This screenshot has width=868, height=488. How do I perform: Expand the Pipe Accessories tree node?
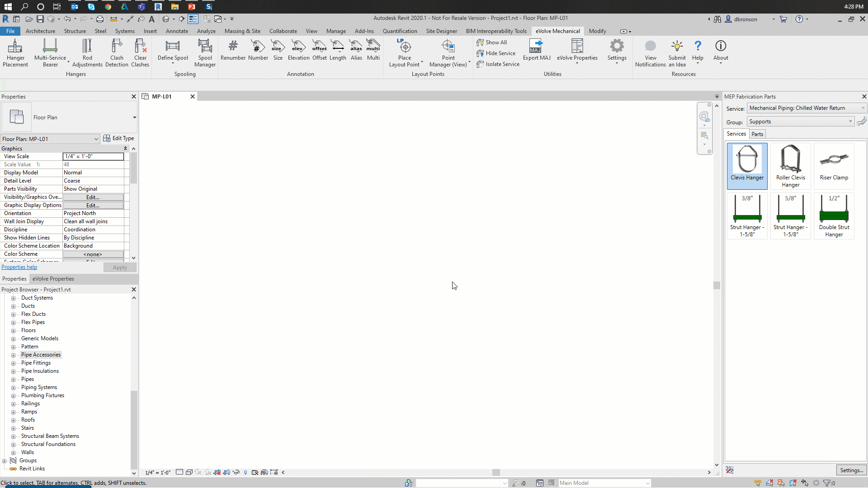pos(13,355)
